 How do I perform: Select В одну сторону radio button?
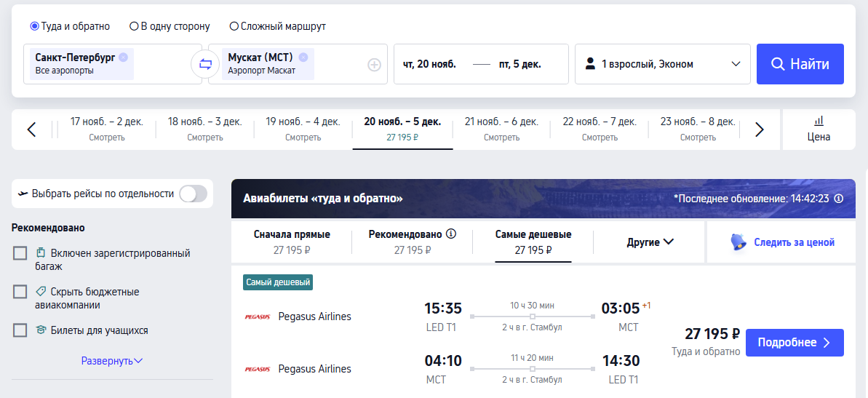[134, 26]
